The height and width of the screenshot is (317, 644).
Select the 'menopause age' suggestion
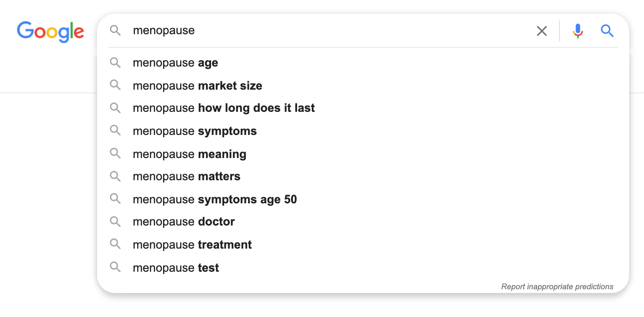(x=175, y=63)
